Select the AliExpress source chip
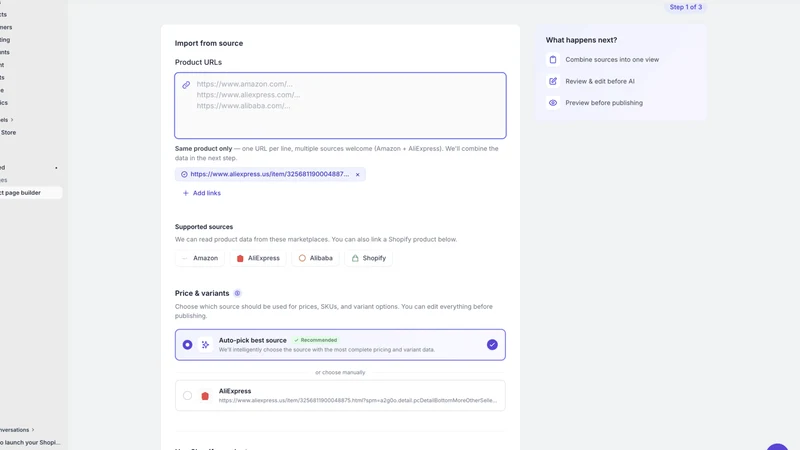The height and width of the screenshot is (450, 800). point(258,258)
